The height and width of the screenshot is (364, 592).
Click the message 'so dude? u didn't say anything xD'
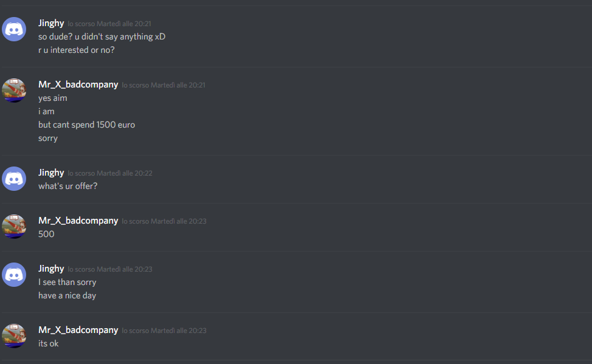[102, 36]
